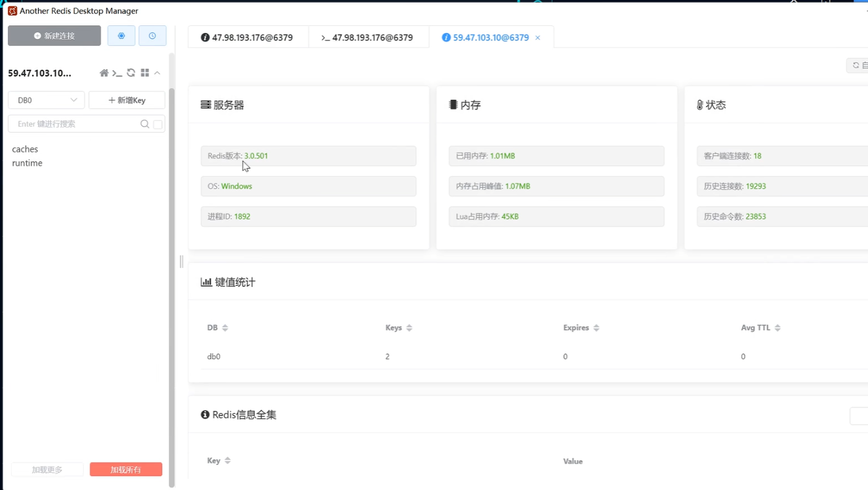Click the Value column header in info table
This screenshot has width=868, height=490.
pyautogui.click(x=573, y=461)
